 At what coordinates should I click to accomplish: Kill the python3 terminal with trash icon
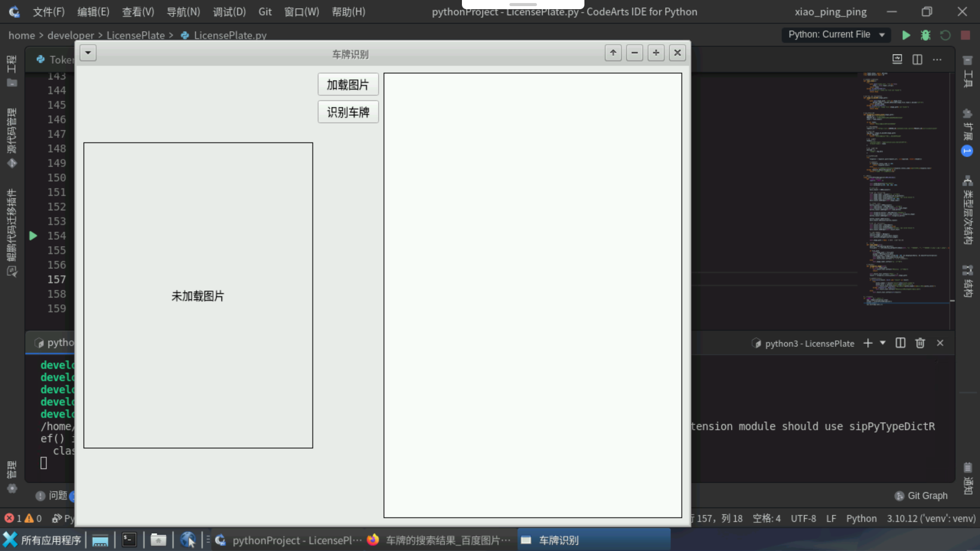point(920,343)
